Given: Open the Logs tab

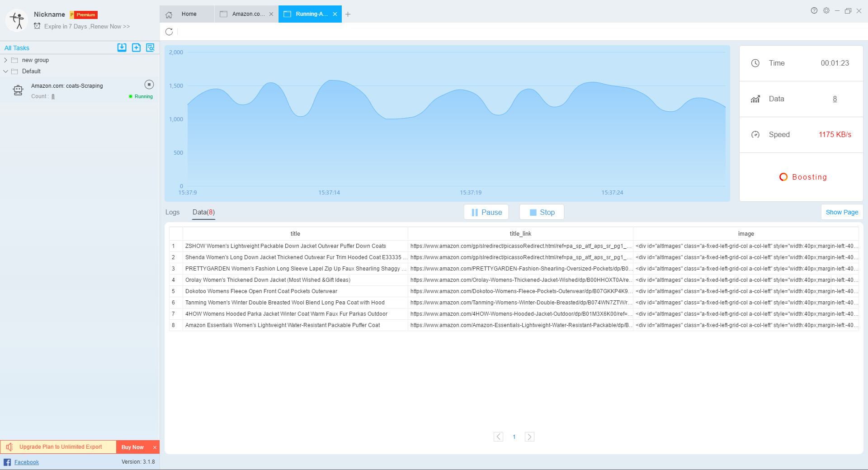Looking at the screenshot, I should (x=172, y=212).
